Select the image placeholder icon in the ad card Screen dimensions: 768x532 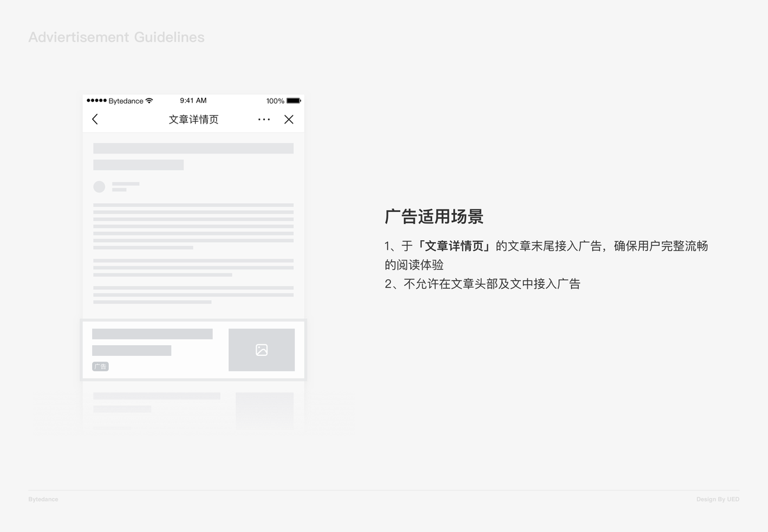[x=261, y=350]
